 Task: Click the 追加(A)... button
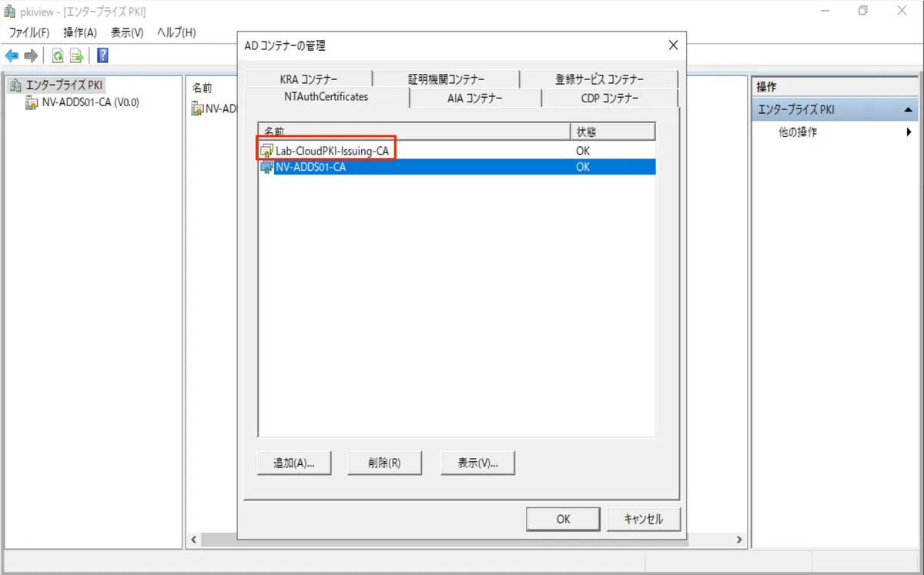(293, 463)
